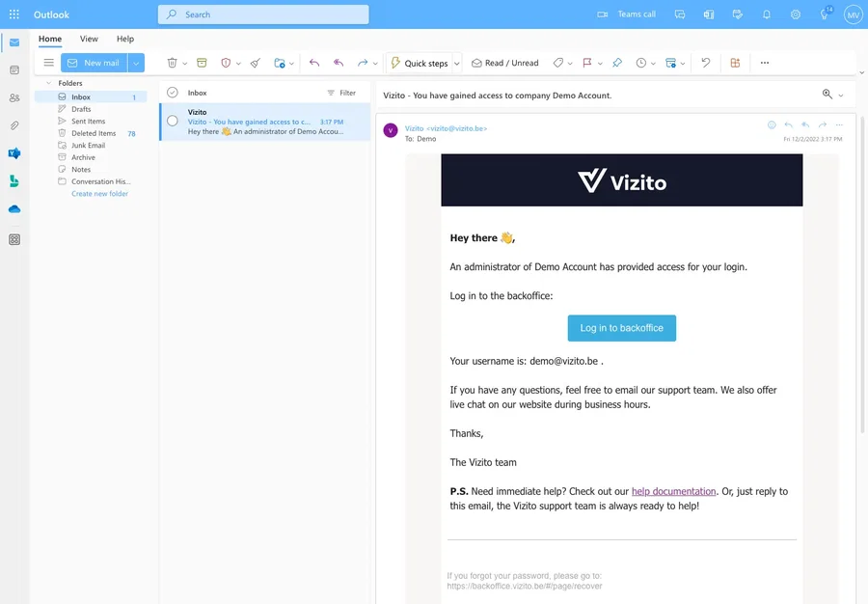Open the People icon in the sidebar
The image size is (868, 604).
(14, 97)
